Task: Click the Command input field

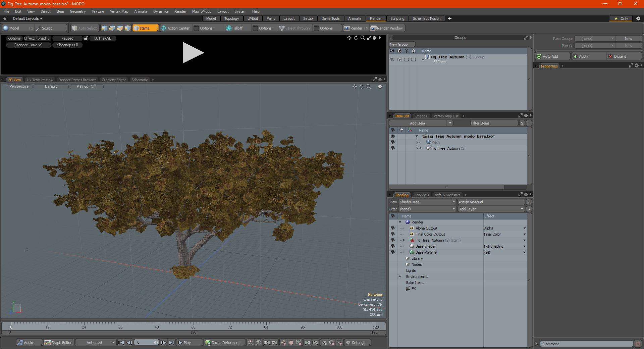Action: pos(586,344)
